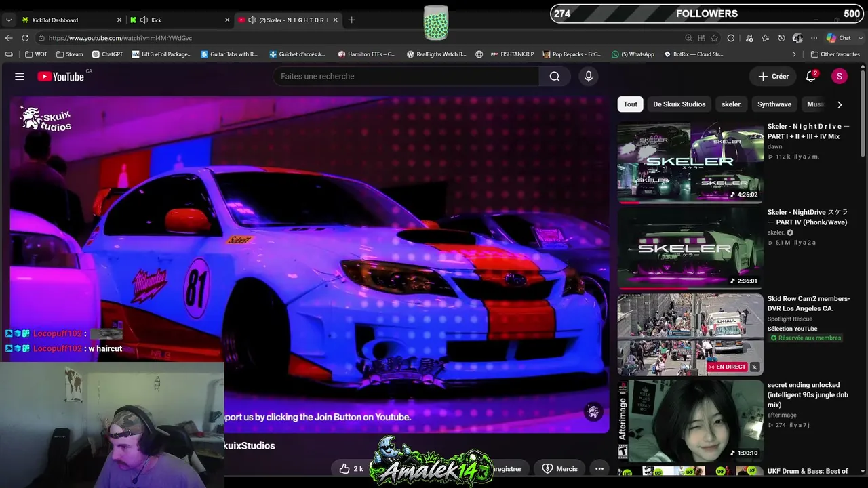
Task: Open more actions ellipsis under video
Action: pyautogui.click(x=599, y=468)
